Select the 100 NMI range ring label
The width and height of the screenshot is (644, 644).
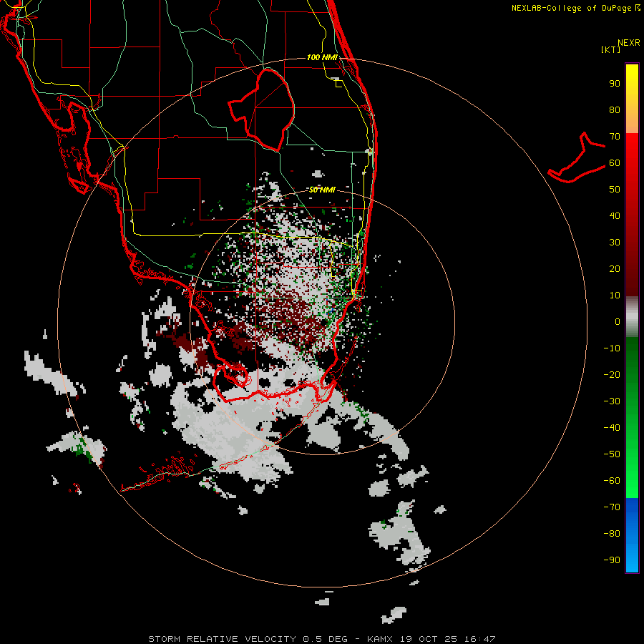322,57
